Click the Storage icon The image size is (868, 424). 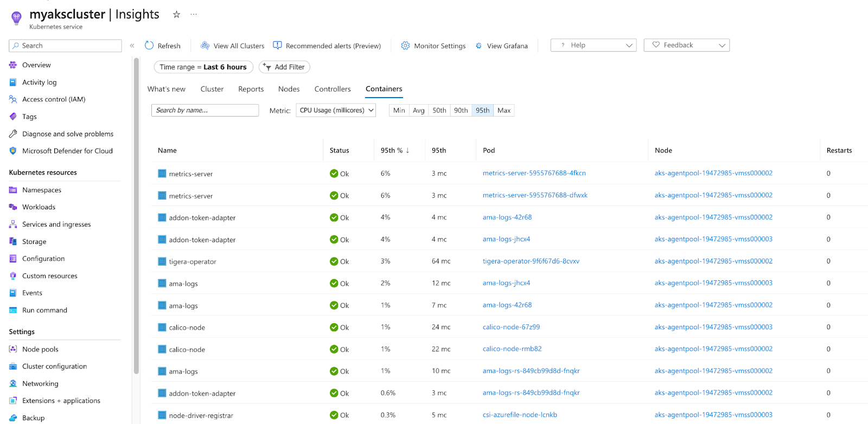pos(13,241)
